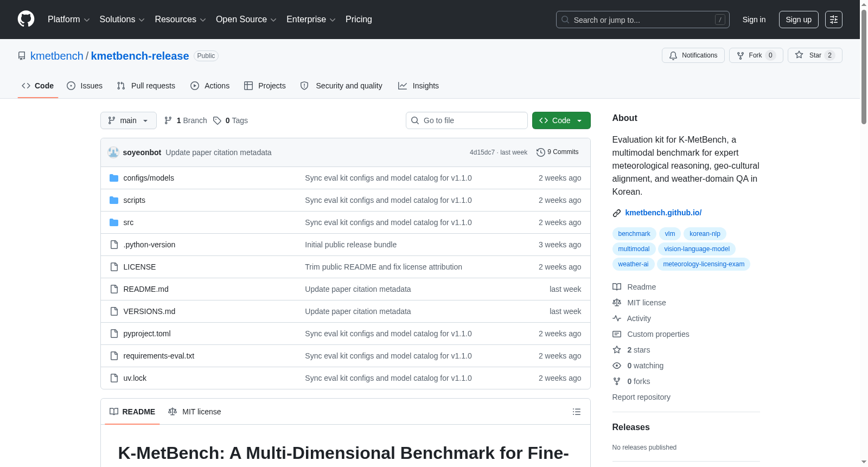Click the Sign up button
The image size is (868, 467).
799,20
